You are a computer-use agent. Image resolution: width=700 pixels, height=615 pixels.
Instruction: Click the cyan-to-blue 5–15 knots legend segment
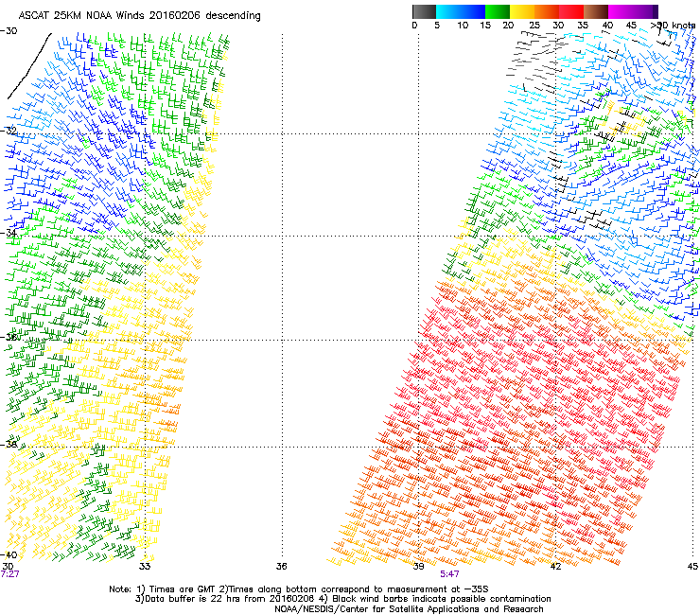(x=461, y=11)
